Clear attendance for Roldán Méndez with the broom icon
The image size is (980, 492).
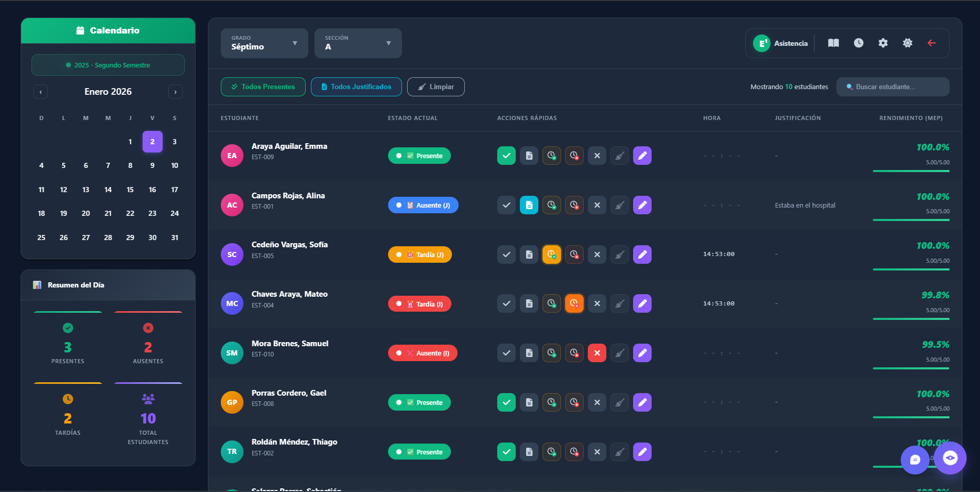click(x=619, y=452)
